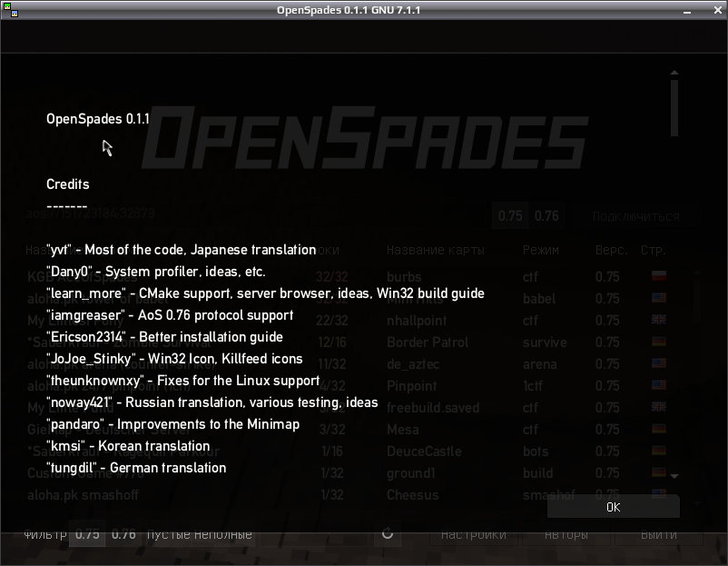
Task: Click the flag icon in Mesa row
Action: pyautogui.click(x=659, y=429)
